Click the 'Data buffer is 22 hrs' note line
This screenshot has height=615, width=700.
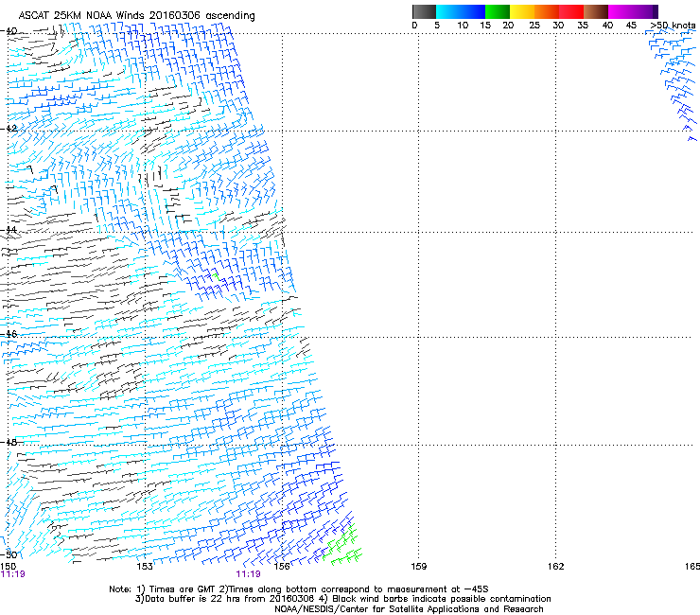[x=343, y=599]
